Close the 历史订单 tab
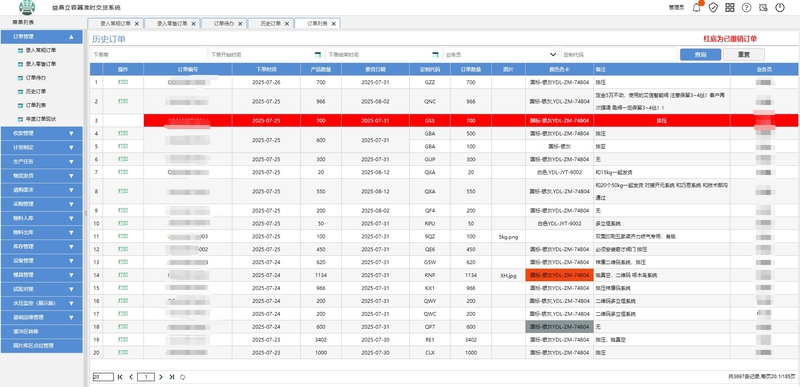Viewport: 800px width, 387px height. [287, 23]
